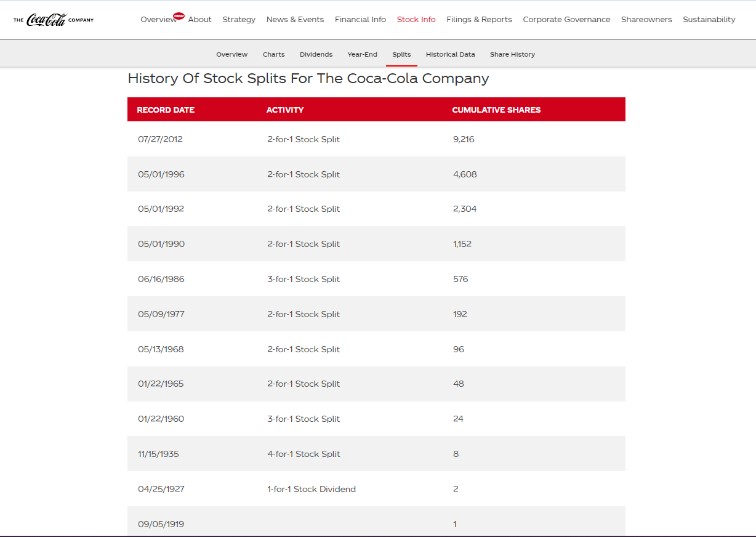This screenshot has height=537, width=756.
Task: Click the red 'new' badge near Overview
Action: pos(179,15)
